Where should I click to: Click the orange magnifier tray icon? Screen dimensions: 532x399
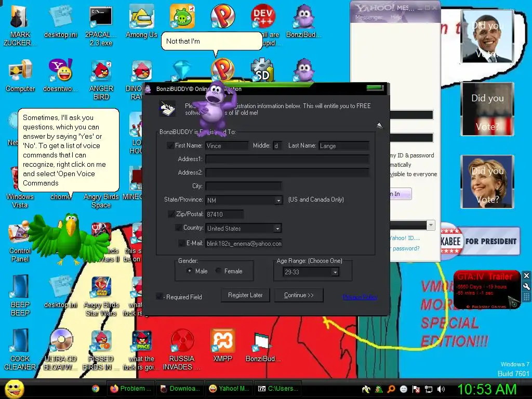point(391,389)
